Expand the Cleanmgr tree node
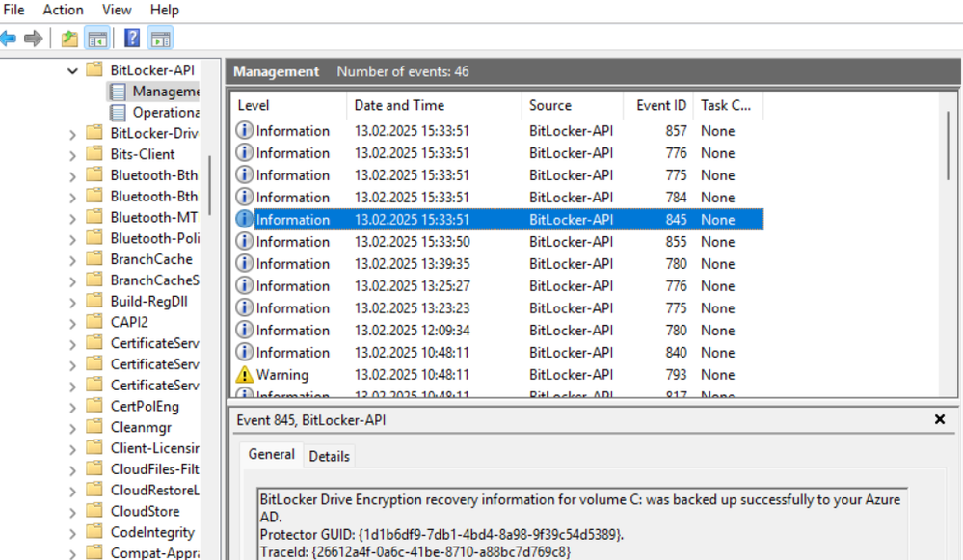 pyautogui.click(x=72, y=429)
